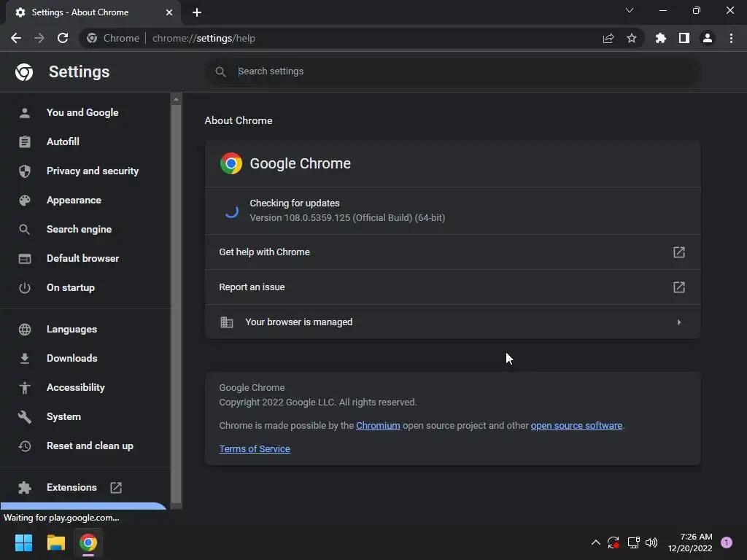Open the Windows Start menu

click(23, 542)
